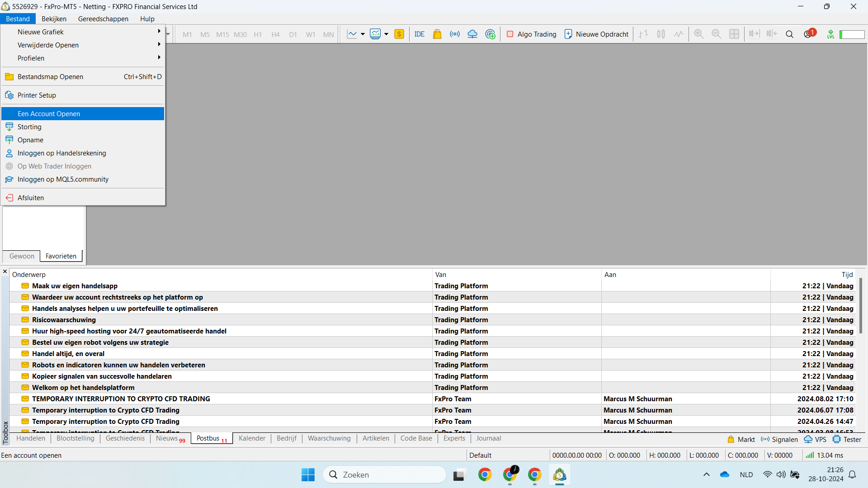
Task: Open the Markt button in the toolbox bar
Action: pos(741,439)
